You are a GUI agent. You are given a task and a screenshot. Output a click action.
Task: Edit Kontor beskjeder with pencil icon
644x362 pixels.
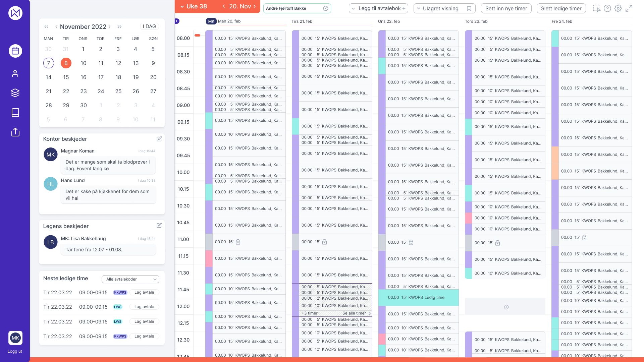159,139
